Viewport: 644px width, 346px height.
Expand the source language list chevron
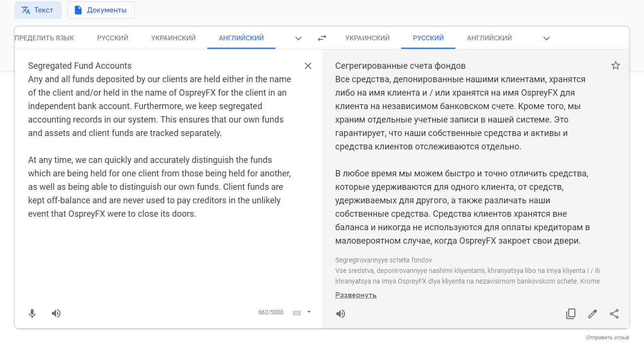click(298, 38)
